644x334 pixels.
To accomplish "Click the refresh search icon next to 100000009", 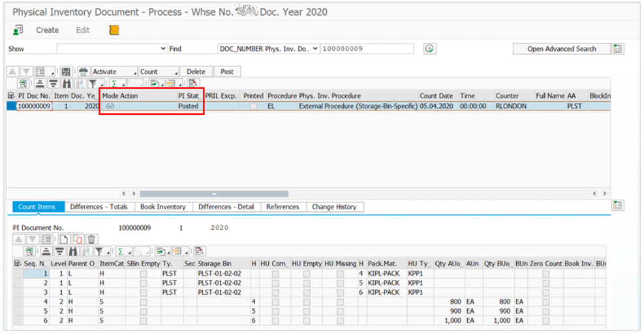I will point(429,48).
